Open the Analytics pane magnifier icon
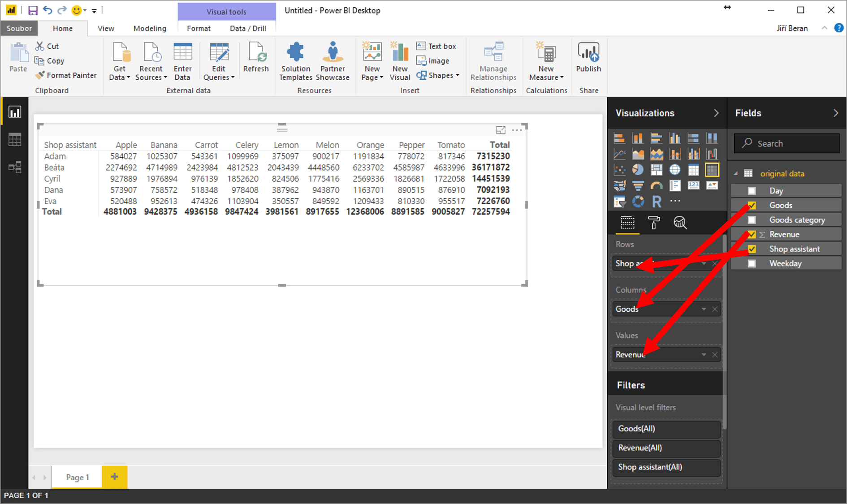 coord(680,223)
